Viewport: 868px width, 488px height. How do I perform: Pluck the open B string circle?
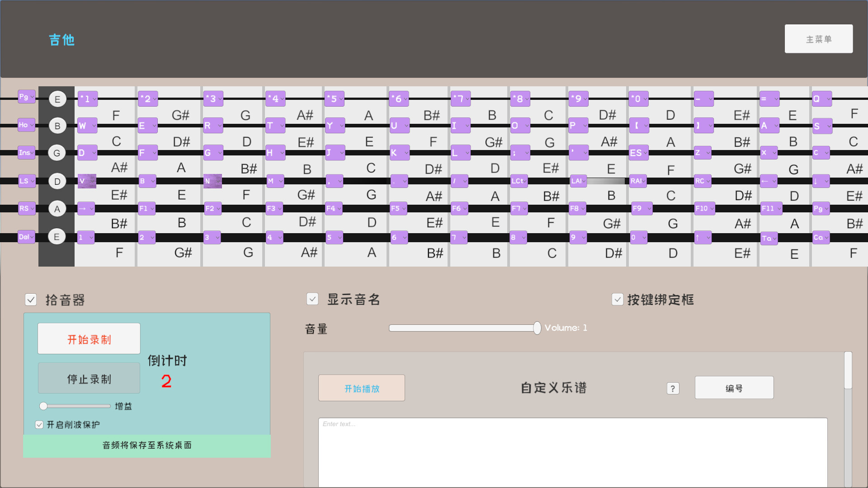coord(57,126)
